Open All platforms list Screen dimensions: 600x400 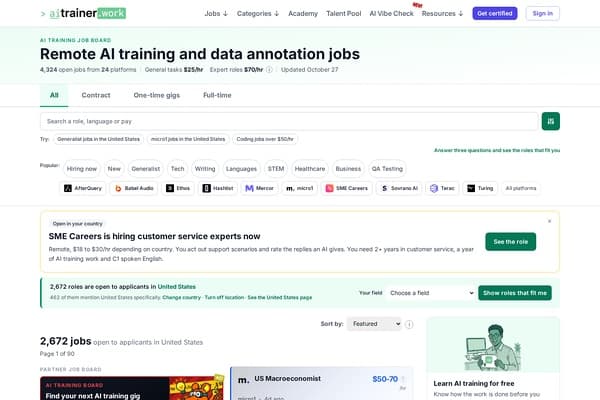(x=521, y=188)
